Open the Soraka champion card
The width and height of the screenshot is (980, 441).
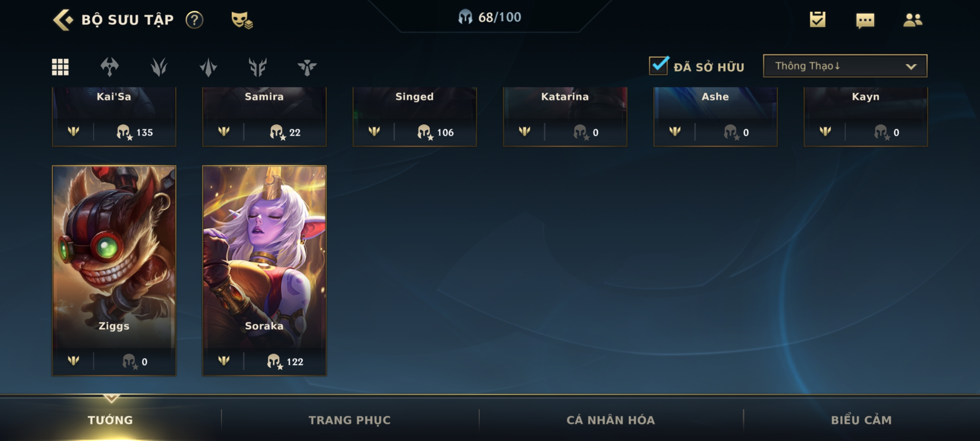tap(264, 270)
